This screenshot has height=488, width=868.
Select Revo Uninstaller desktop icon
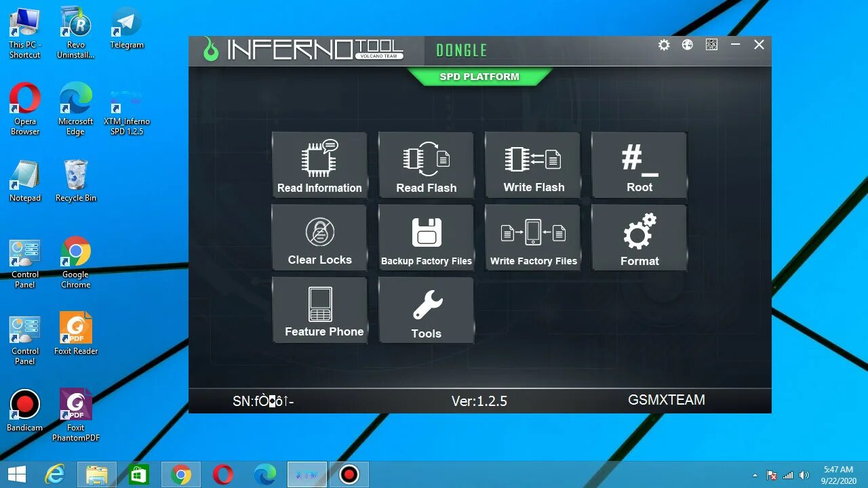point(76,33)
